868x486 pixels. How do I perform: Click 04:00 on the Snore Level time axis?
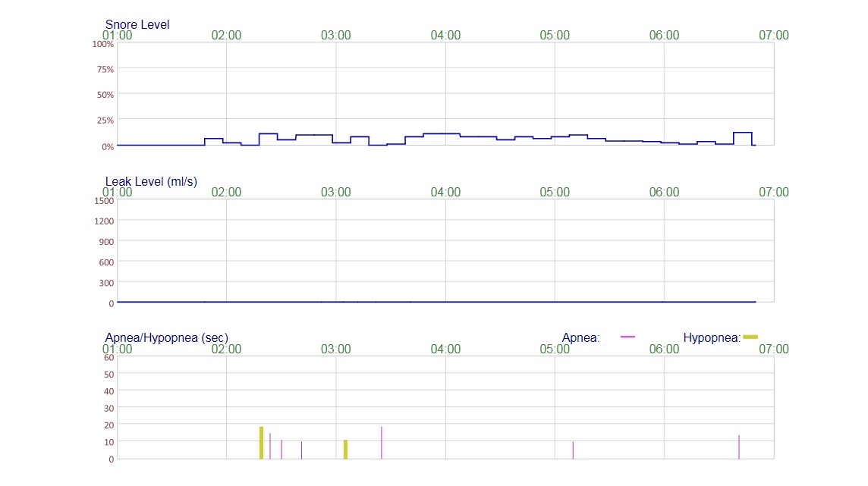click(x=445, y=36)
